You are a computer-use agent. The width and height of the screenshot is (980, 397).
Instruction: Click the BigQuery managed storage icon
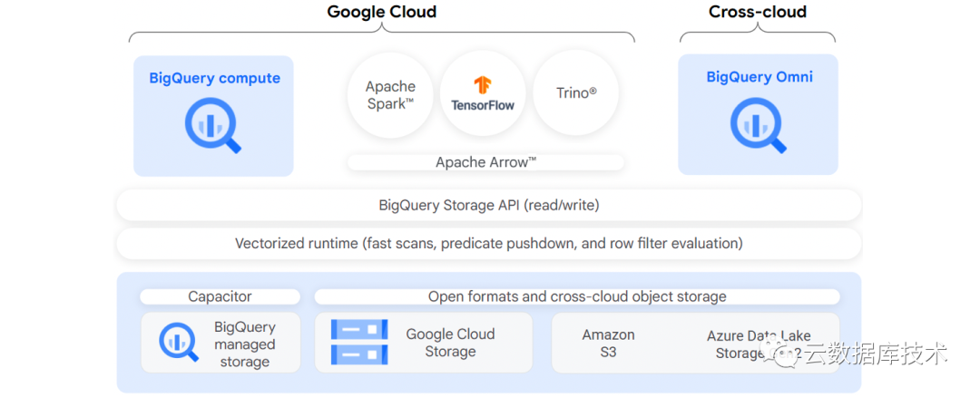tap(179, 342)
